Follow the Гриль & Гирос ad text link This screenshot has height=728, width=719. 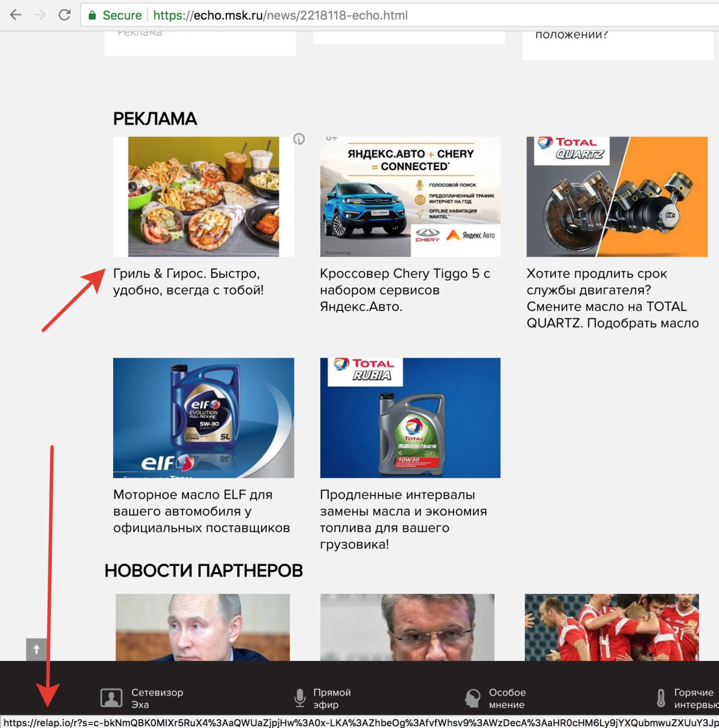click(x=188, y=282)
